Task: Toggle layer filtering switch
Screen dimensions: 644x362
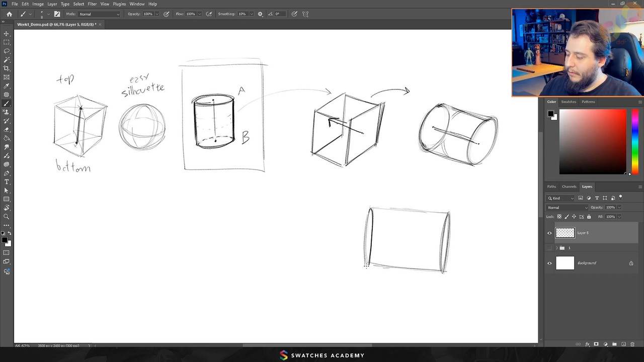Action: [620, 198]
